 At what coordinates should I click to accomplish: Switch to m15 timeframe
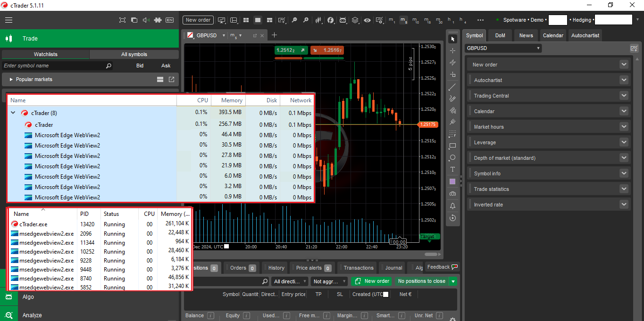(427, 20)
